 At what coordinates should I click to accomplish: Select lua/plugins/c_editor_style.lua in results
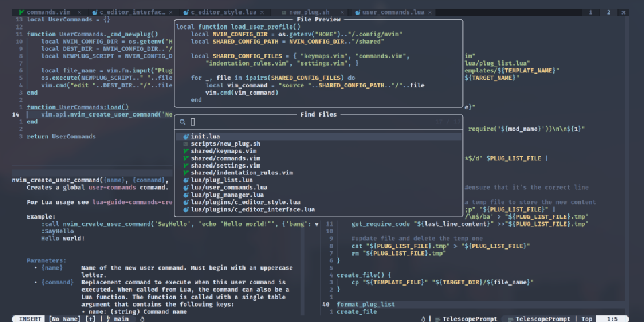tap(318, 202)
